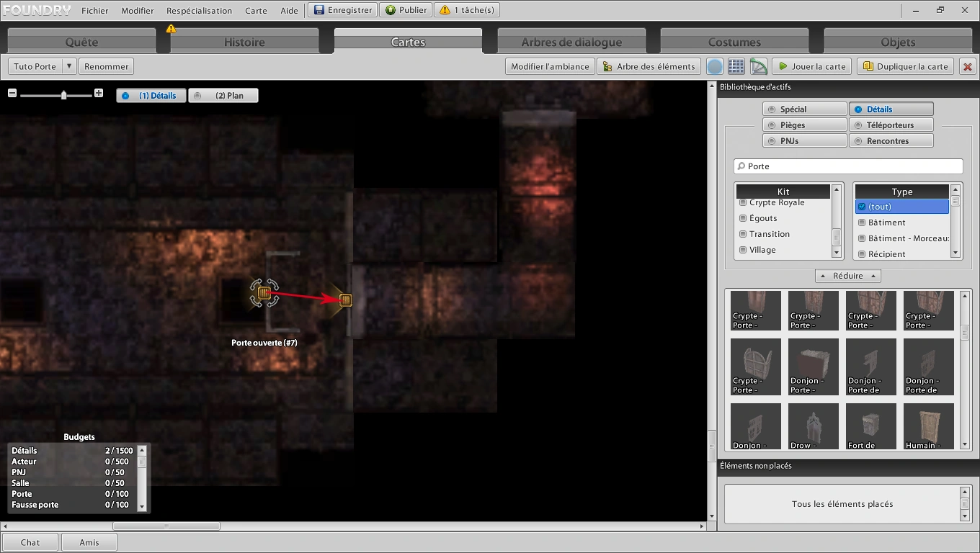
Task: Select the Fort de asset thumbnail
Action: tap(871, 426)
